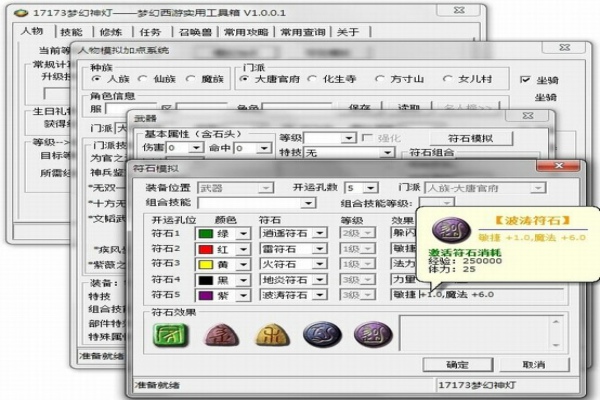The image size is (600, 400).
Task: Click the 准备就绪 status in 符石模拟 dialog
Action: click(157, 385)
